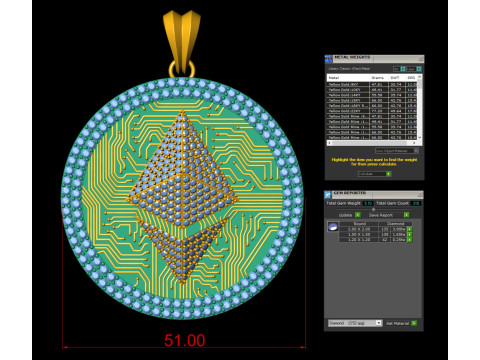
Task: Select the 2.00 x 2.00 round gem row
Action: tap(372, 229)
